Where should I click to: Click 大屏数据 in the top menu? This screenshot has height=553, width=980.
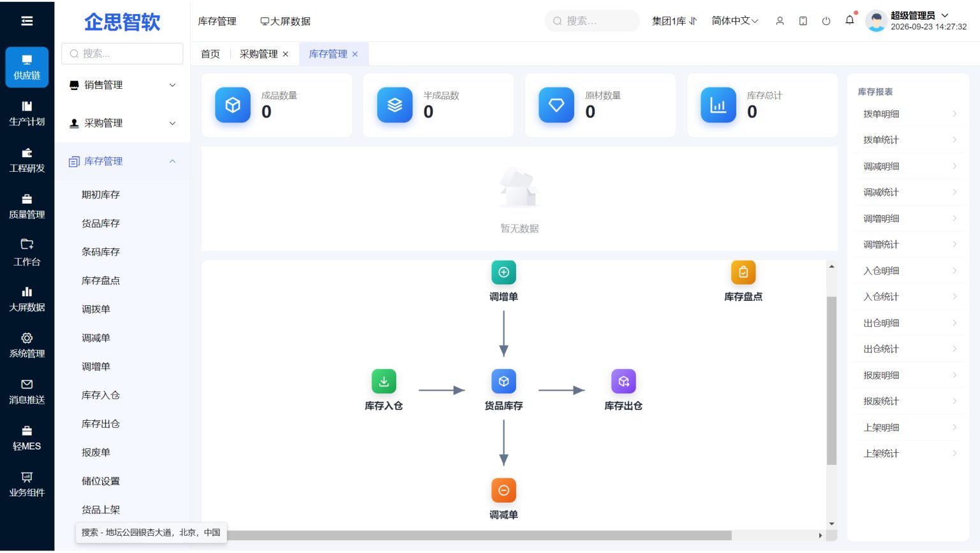[x=285, y=21]
